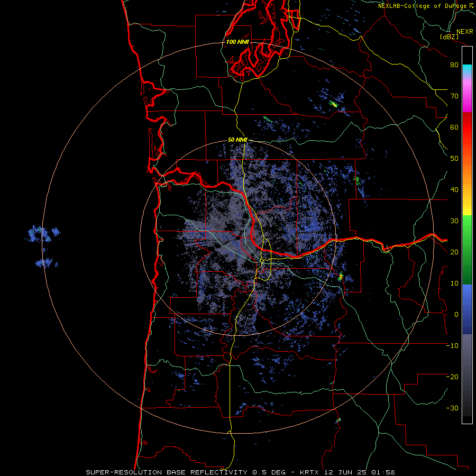Click the 0 dBZ scale value
The image size is (476, 476).
[x=456, y=315]
